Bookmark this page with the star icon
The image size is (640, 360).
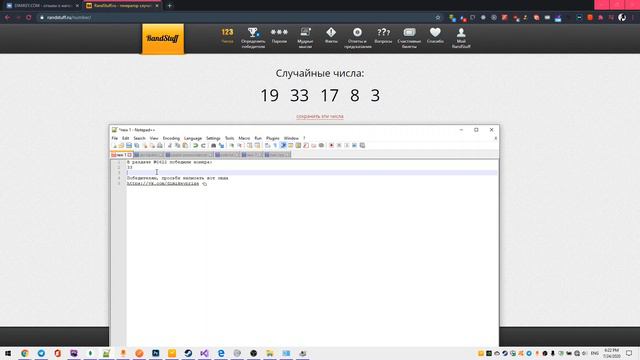[438, 18]
